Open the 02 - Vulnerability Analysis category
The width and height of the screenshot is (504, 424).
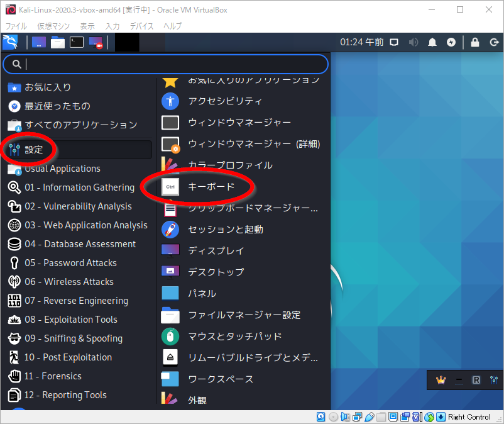click(79, 206)
